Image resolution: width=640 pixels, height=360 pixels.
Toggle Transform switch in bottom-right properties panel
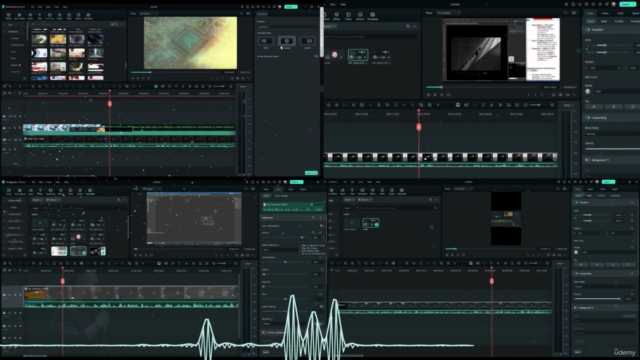coord(576,202)
